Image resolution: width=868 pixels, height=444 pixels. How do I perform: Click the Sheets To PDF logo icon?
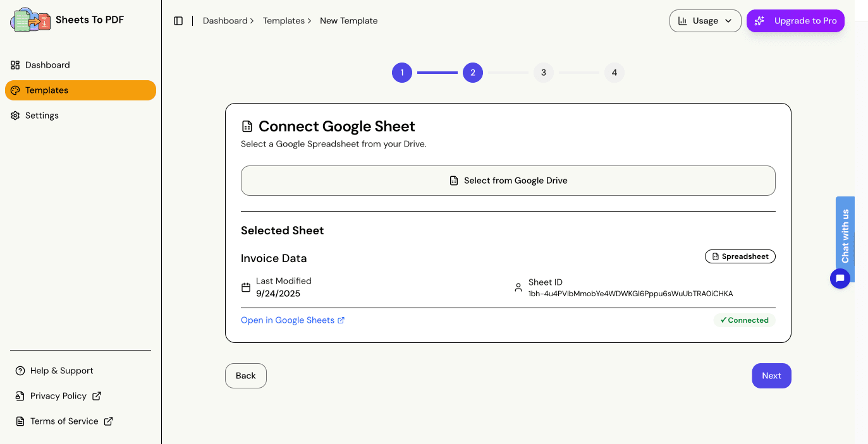coord(30,20)
